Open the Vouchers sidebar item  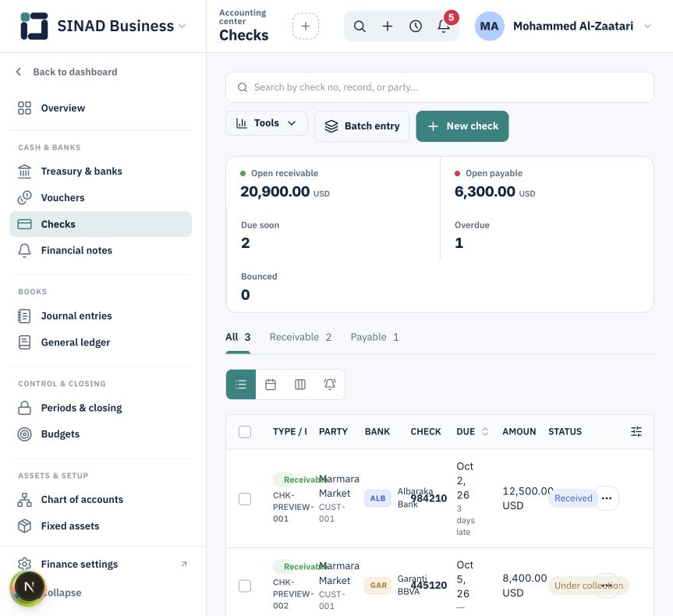point(101,198)
